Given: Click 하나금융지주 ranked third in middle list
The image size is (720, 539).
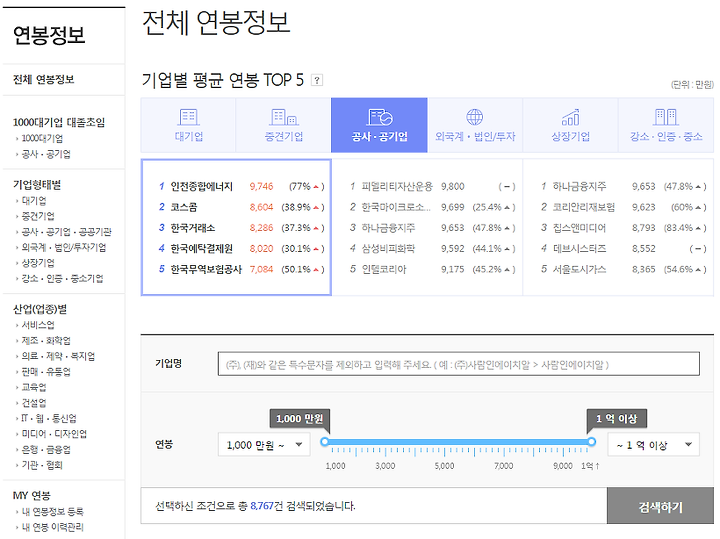Looking at the screenshot, I should click(388, 228).
